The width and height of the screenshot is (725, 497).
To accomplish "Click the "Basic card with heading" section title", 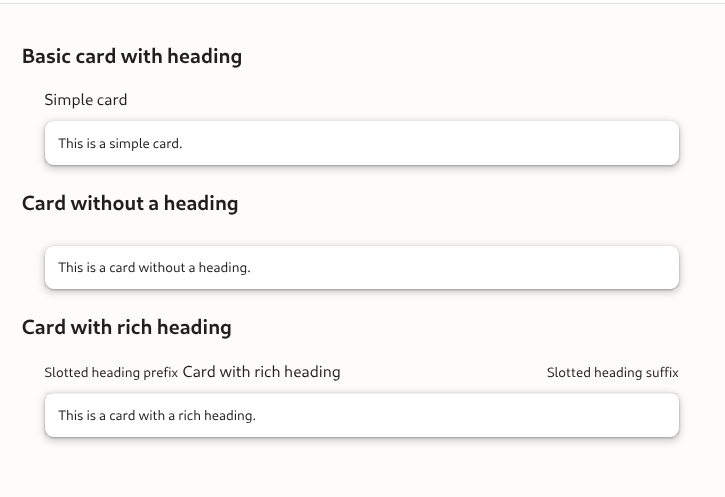I will [132, 56].
